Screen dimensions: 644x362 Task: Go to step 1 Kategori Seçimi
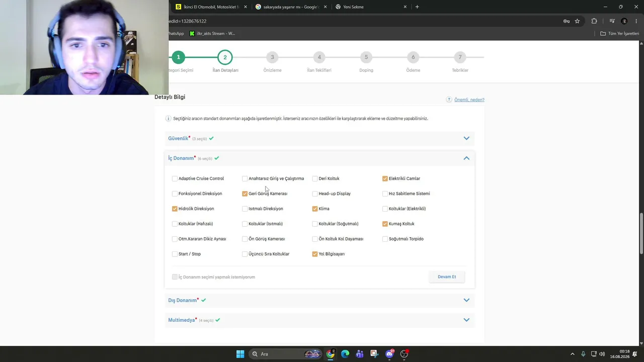click(x=178, y=57)
